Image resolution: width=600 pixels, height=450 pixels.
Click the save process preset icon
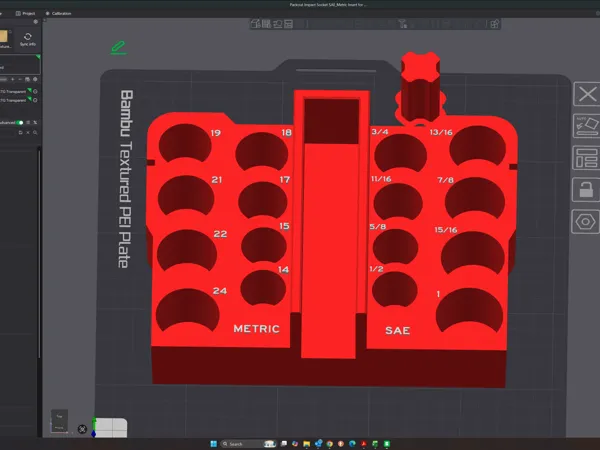click(x=21, y=132)
